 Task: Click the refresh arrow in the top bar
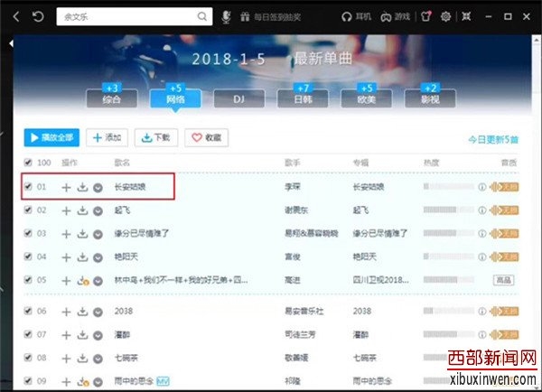click(37, 16)
